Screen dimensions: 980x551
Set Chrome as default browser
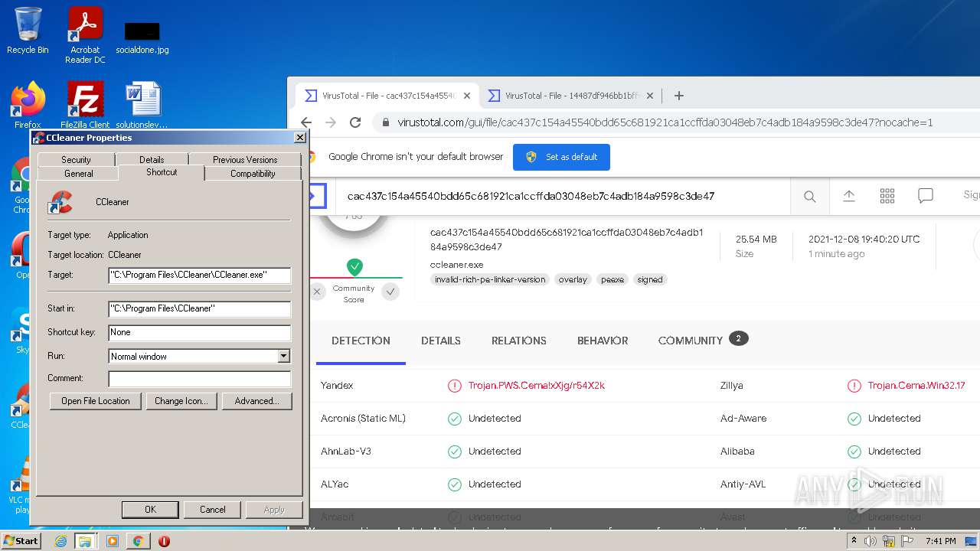click(561, 157)
